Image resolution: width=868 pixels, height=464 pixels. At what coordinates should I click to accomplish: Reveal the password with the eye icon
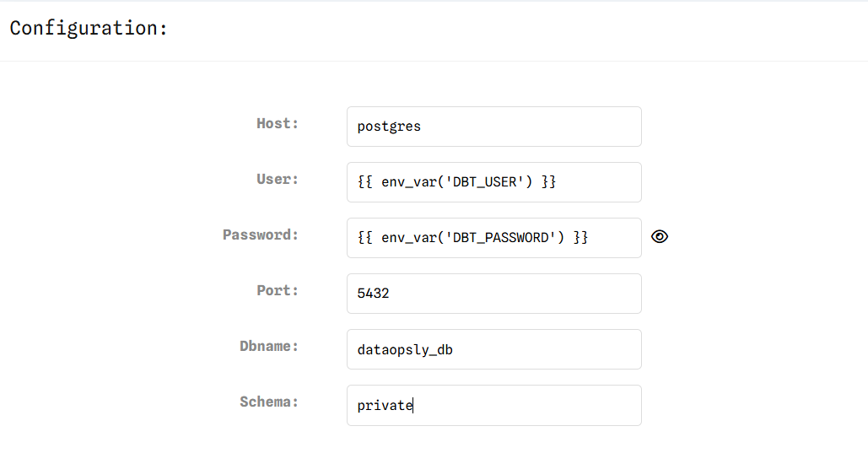click(660, 237)
